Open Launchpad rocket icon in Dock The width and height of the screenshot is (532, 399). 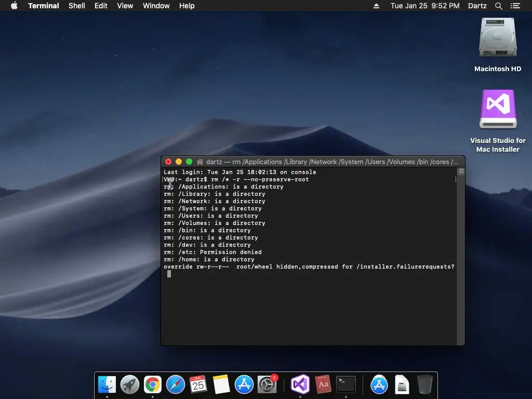click(x=129, y=384)
